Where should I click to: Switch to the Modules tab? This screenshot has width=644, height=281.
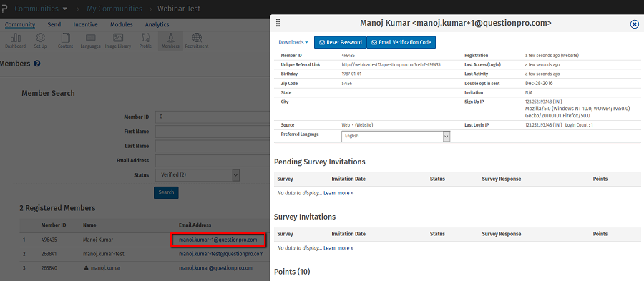pyautogui.click(x=122, y=24)
